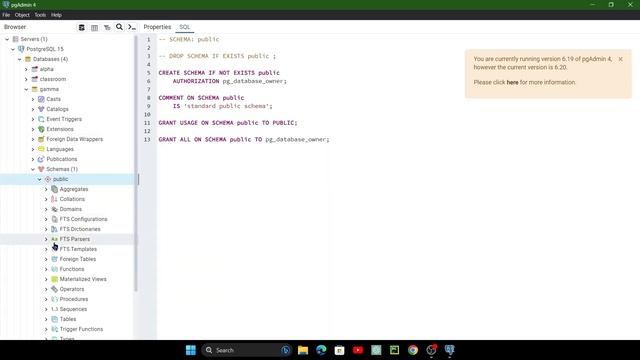Image resolution: width=640 pixels, height=360 pixels.
Task: Click the GRANT ALL ON SCHEMA line
Action: 244,139
